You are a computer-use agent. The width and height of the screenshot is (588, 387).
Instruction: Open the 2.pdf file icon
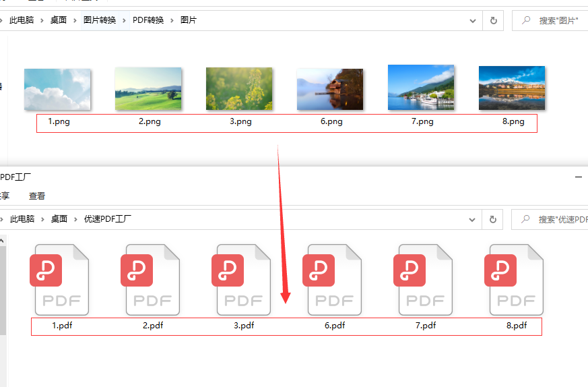tap(150, 280)
